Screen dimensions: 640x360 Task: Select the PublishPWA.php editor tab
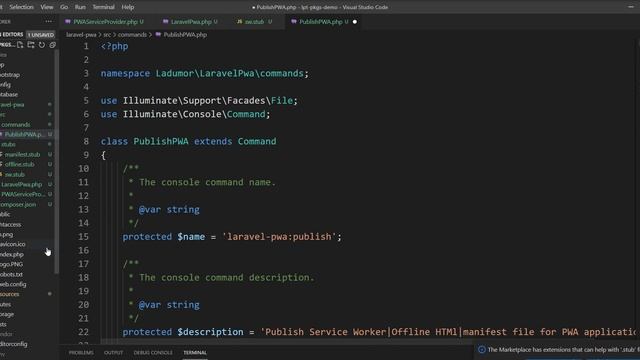321,22
